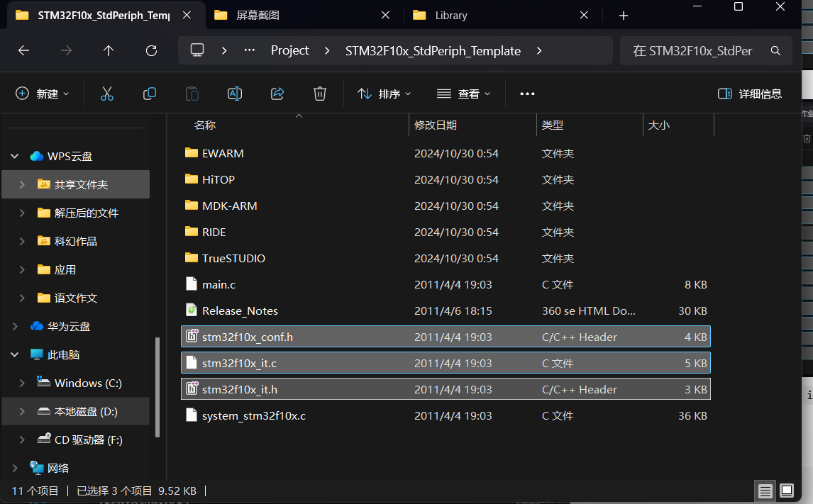The width and height of the screenshot is (813, 504).
Task: Switch to large thumbnails view icon in status bar
Action: [787, 491]
